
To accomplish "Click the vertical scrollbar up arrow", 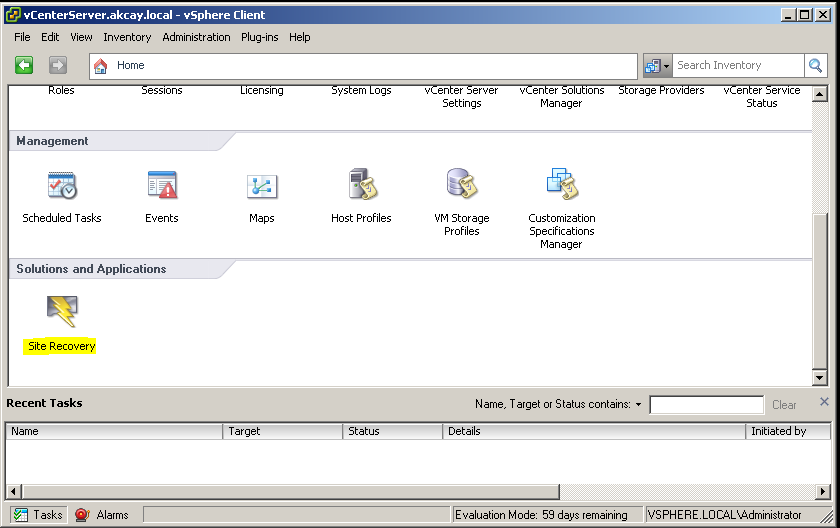I will tap(820, 95).
